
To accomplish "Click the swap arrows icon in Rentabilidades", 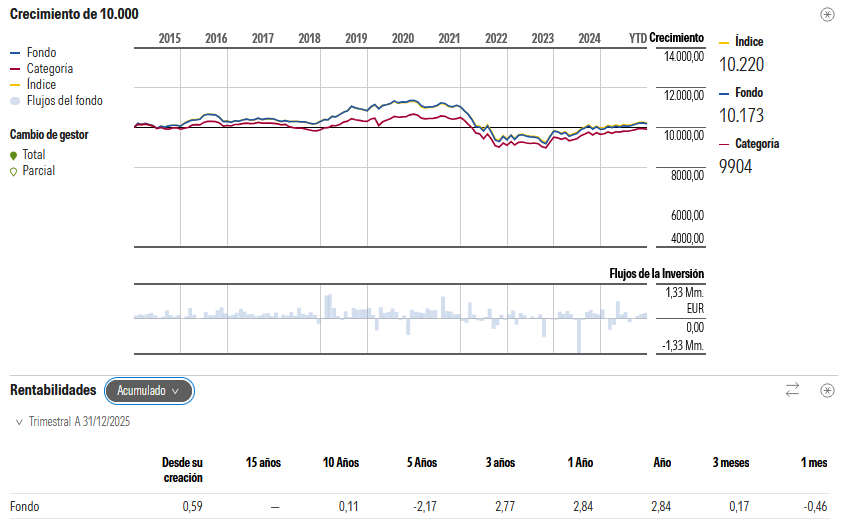I will click(793, 390).
